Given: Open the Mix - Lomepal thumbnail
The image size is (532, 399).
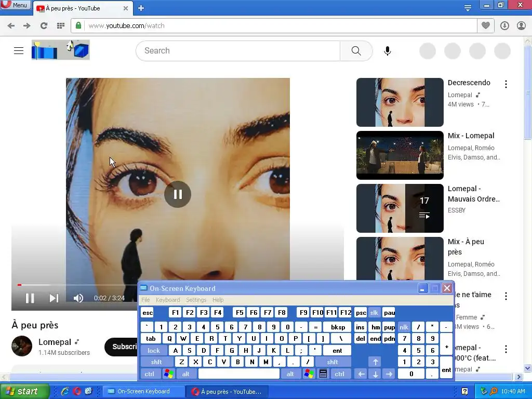Looking at the screenshot, I should click(400, 155).
